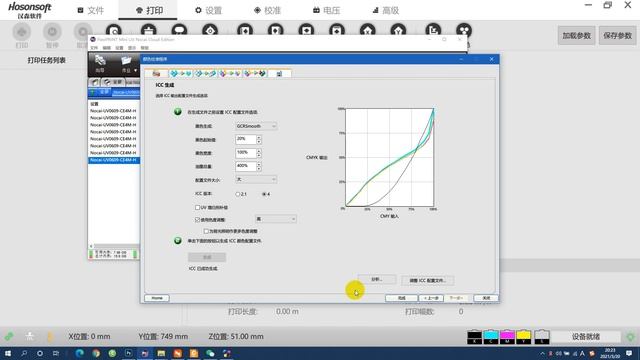The width and height of the screenshot is (640, 360).
Task: Open the third wizard step tab in the dialog
Action: pyautogui.click(x=205, y=73)
